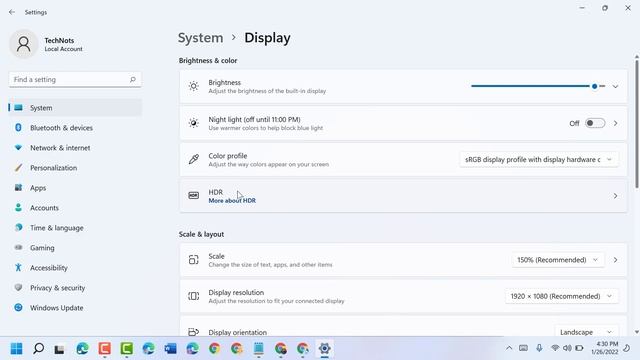Click the volume speaker tray icon
The width and height of the screenshot is (640, 360).
(x=567, y=348)
